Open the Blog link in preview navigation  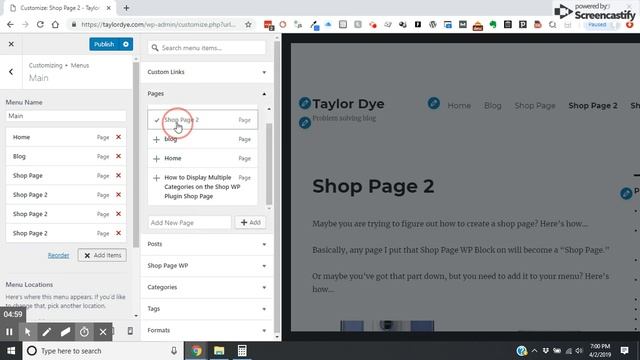click(493, 106)
